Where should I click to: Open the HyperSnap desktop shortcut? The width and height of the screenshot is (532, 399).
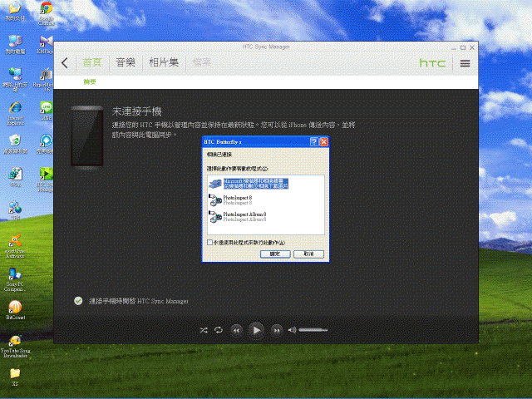click(43, 80)
